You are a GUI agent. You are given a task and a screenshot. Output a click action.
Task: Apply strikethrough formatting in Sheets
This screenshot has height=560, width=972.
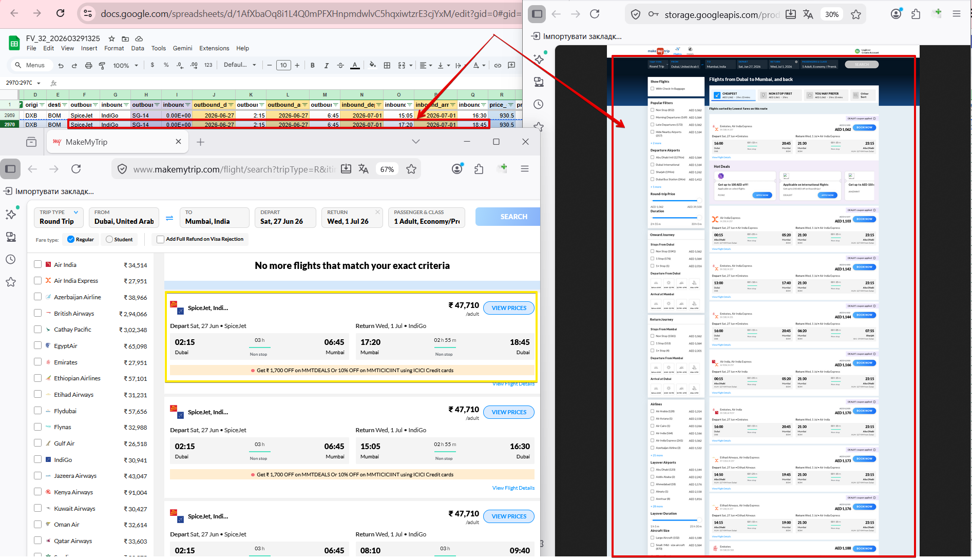340,65
